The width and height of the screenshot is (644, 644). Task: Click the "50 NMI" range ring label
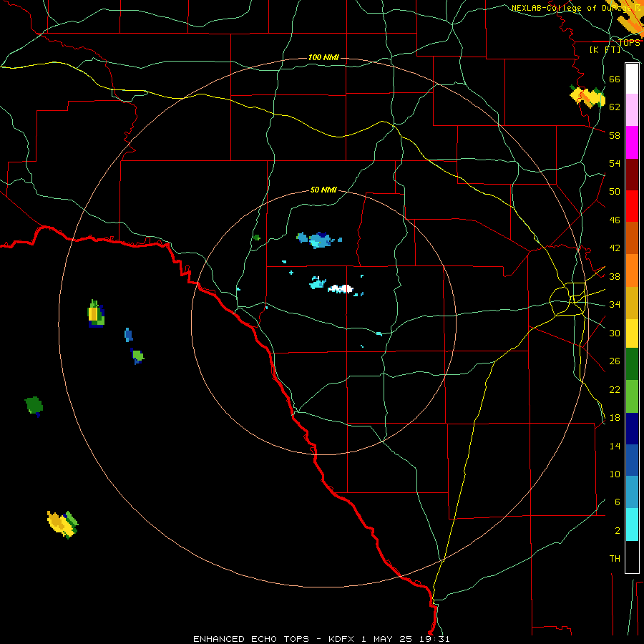[x=323, y=190]
